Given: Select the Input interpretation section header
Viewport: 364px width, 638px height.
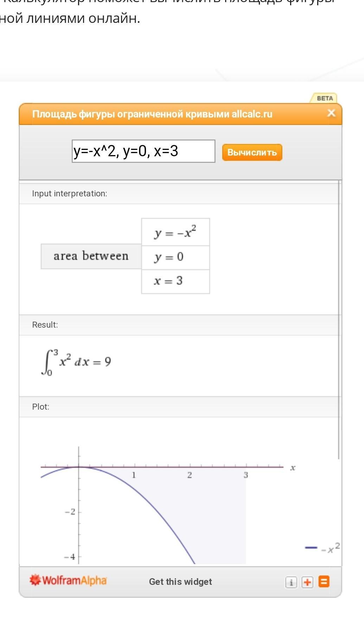Looking at the screenshot, I should click(x=70, y=194).
